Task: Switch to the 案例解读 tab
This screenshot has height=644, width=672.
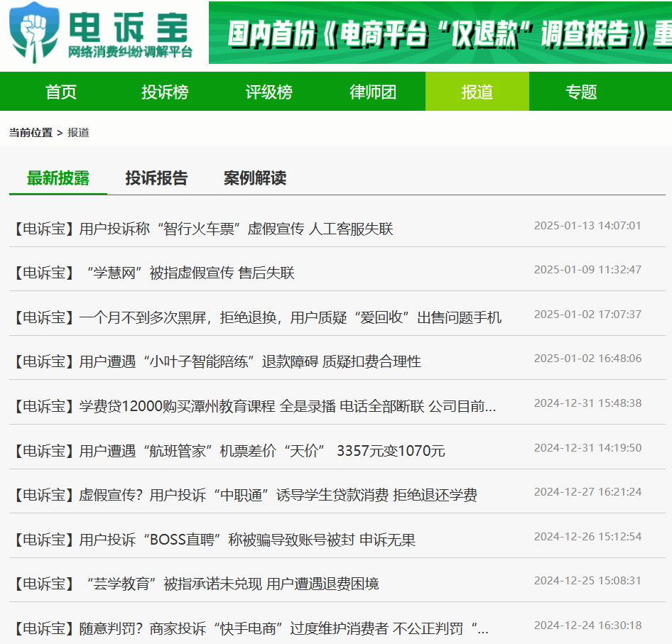Action: (255, 178)
